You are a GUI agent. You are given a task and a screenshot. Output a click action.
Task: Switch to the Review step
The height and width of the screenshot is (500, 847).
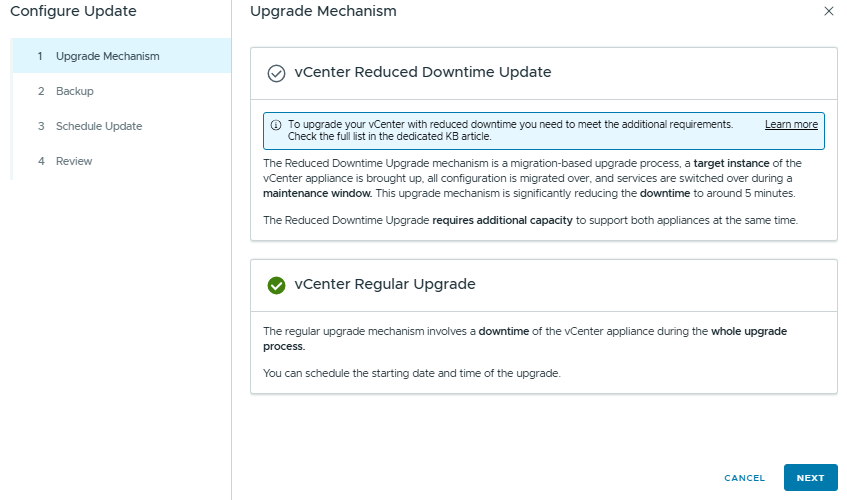[74, 161]
